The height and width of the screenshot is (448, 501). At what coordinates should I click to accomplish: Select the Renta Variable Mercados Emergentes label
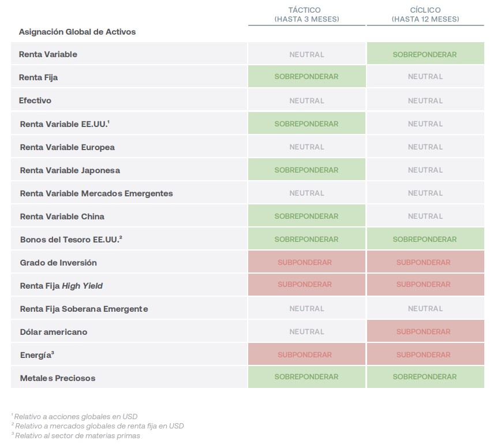click(96, 193)
